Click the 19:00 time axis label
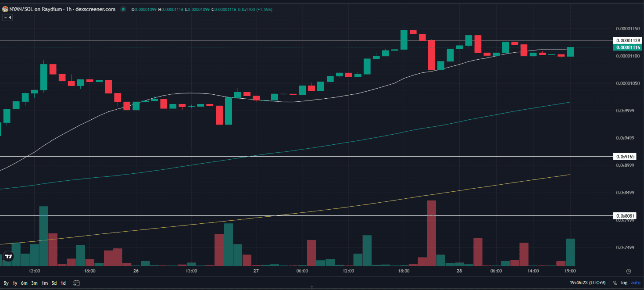The width and height of the screenshot is (644, 290). [570, 271]
